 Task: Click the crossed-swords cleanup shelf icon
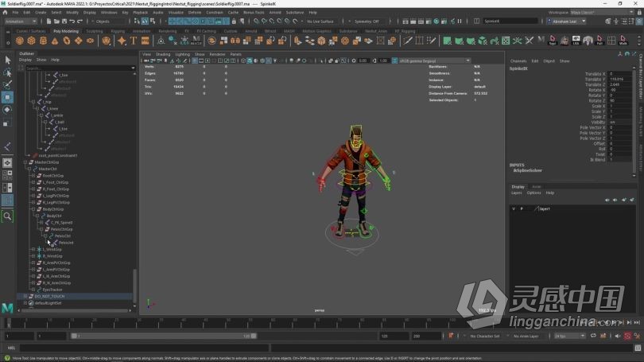point(530,41)
